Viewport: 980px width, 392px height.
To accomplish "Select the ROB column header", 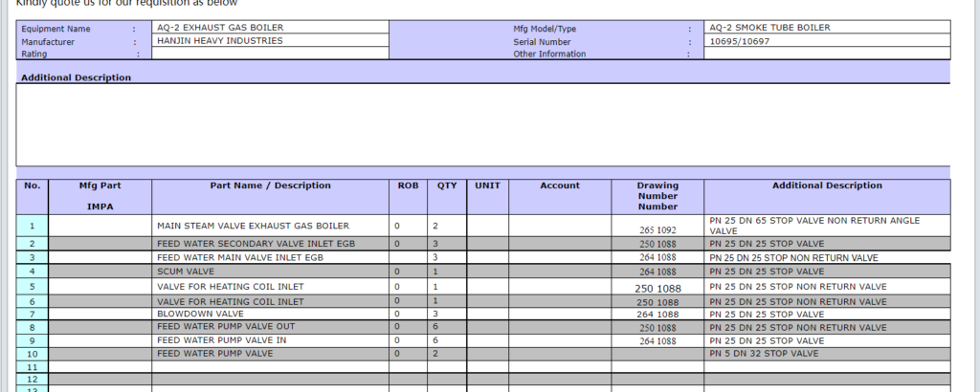I will pos(408,185).
